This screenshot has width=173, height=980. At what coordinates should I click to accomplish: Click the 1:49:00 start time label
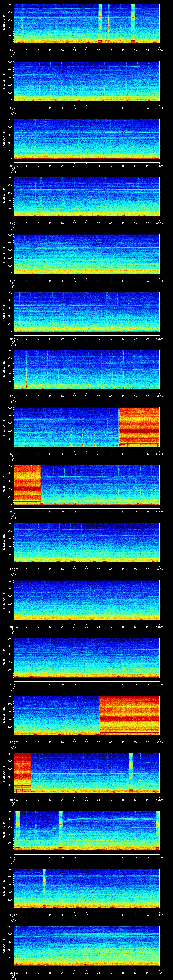pyautogui.click(x=14, y=339)
